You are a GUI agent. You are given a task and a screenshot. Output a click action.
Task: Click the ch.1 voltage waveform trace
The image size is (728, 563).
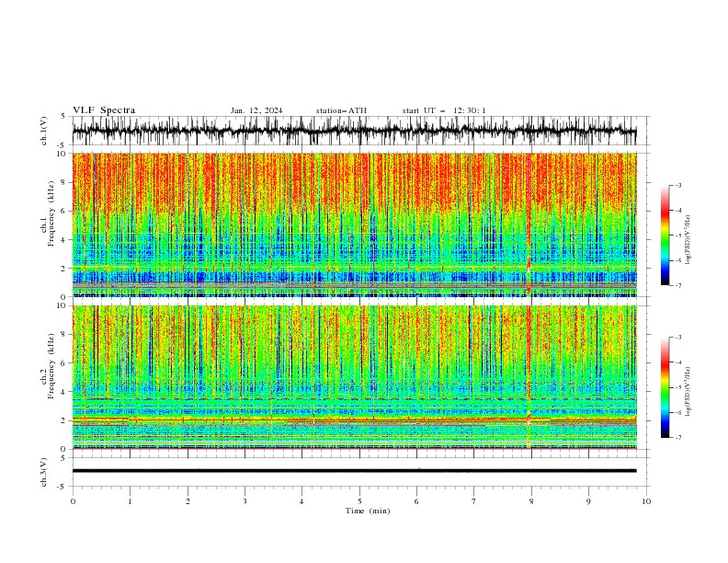[354, 131]
